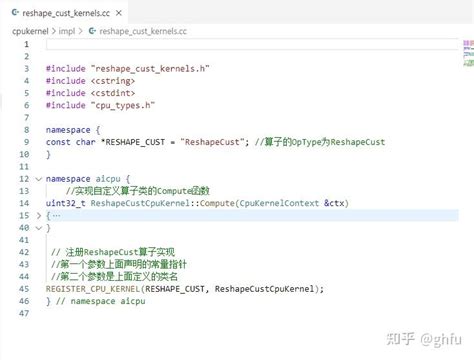Click the <cstdint> include
Image resolution: width=474 pixels, height=360 pixels.
coord(113,93)
